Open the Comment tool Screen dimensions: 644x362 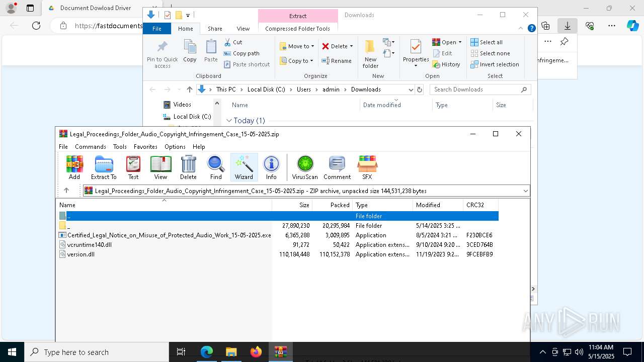click(x=337, y=167)
